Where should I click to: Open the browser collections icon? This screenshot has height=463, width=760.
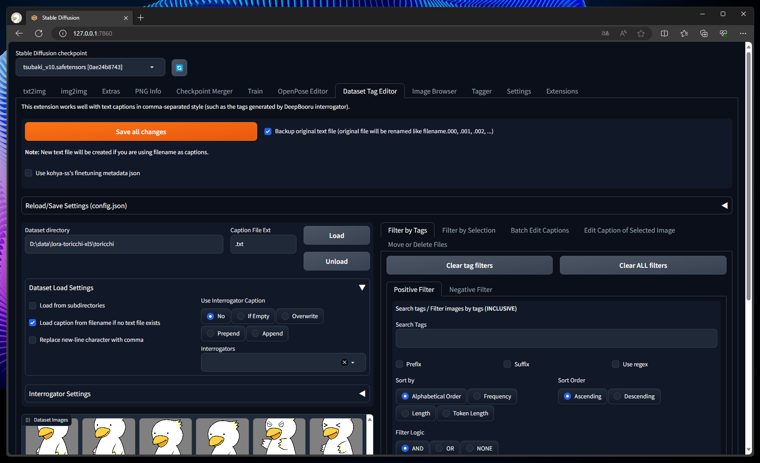click(x=704, y=33)
